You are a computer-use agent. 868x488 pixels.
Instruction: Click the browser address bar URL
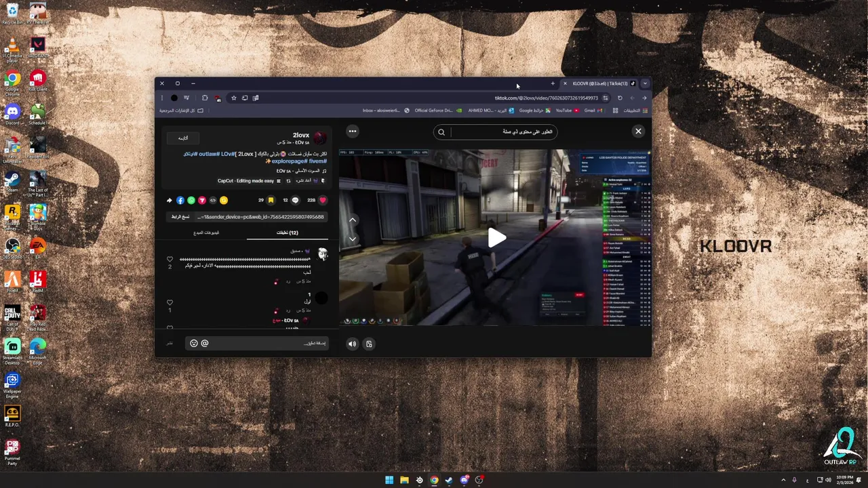pyautogui.click(x=546, y=98)
